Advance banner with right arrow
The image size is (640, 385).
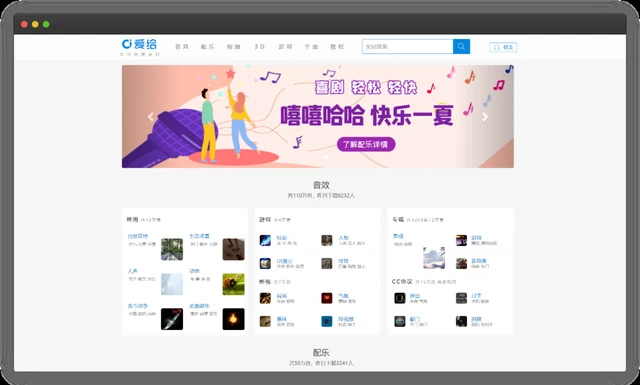coord(485,117)
